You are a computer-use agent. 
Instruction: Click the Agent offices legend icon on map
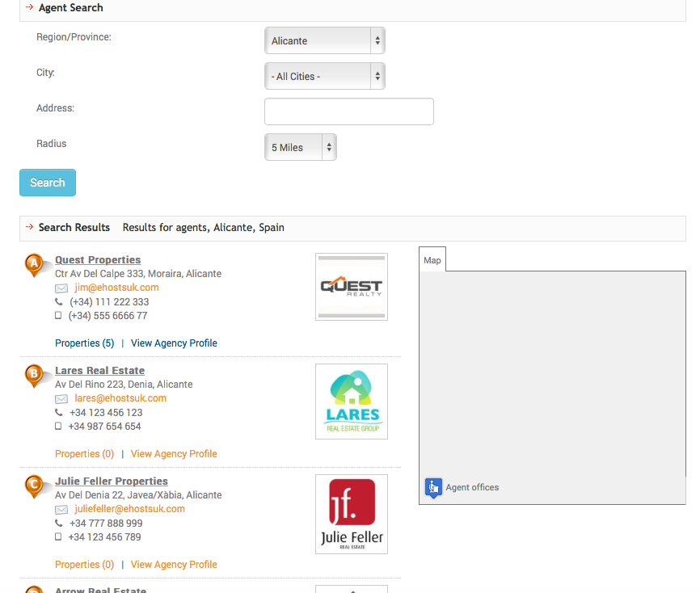click(x=433, y=488)
